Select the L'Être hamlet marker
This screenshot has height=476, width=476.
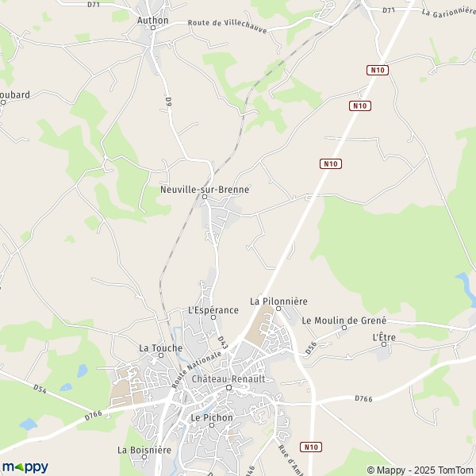point(384,344)
